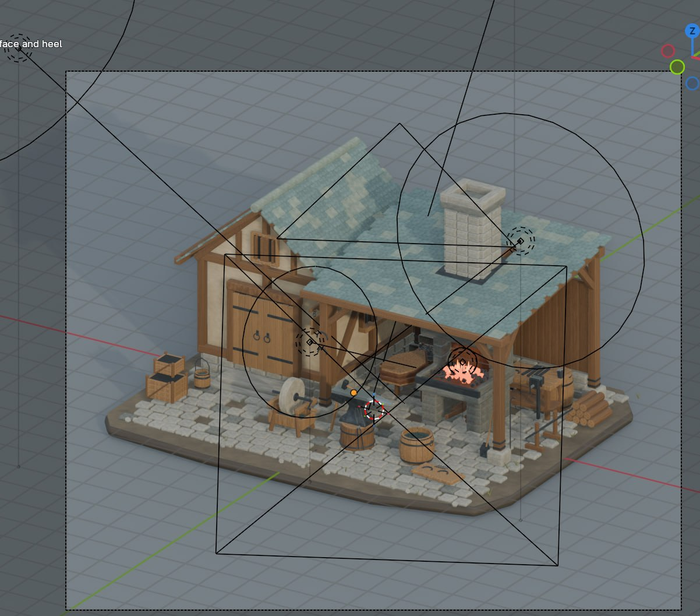The width and height of the screenshot is (700, 616).
Task: Select the doormat on the ground
Action: click(438, 474)
